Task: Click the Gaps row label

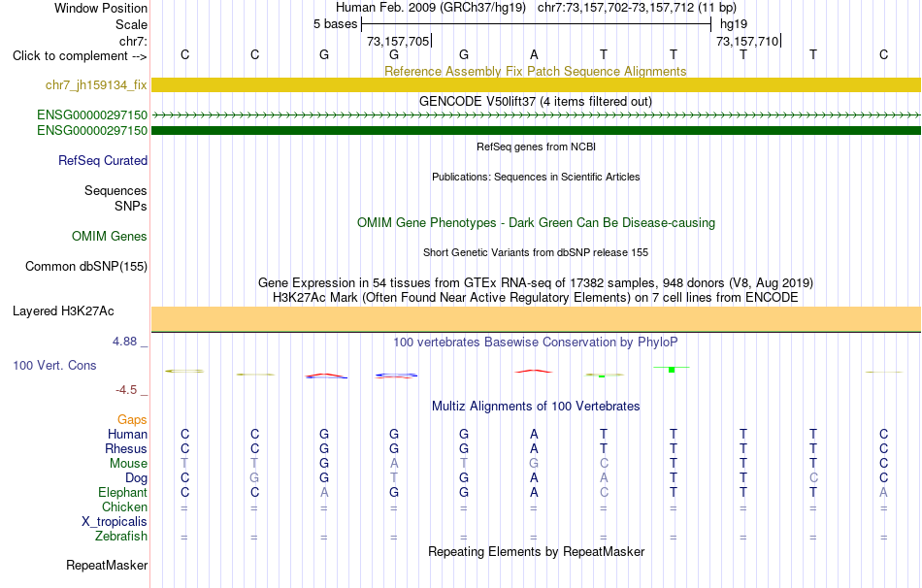Action: [x=132, y=419]
